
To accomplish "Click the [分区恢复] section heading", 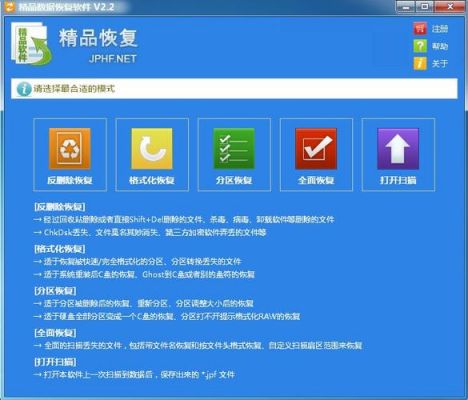I will [55, 291].
